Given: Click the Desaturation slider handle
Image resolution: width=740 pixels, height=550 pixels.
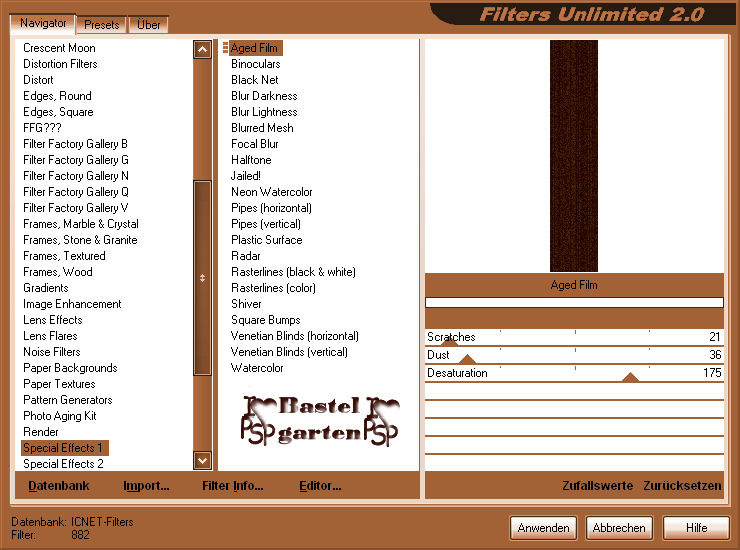Looking at the screenshot, I should pos(630,377).
